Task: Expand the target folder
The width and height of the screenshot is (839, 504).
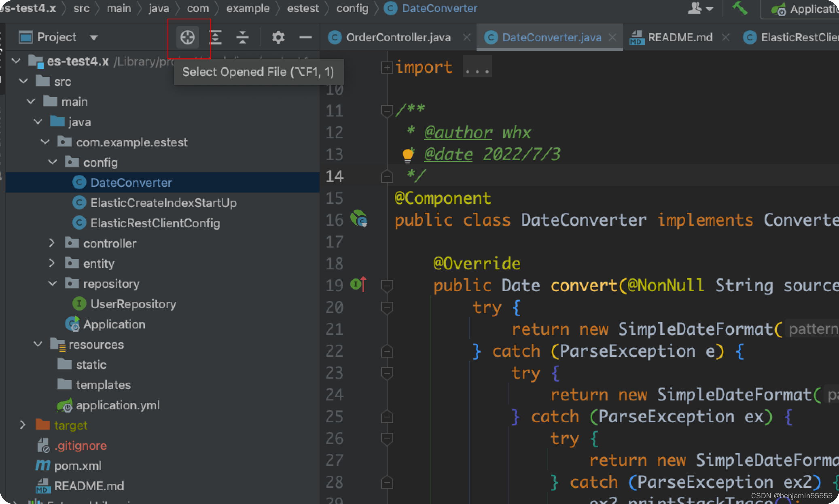Action: (x=23, y=425)
